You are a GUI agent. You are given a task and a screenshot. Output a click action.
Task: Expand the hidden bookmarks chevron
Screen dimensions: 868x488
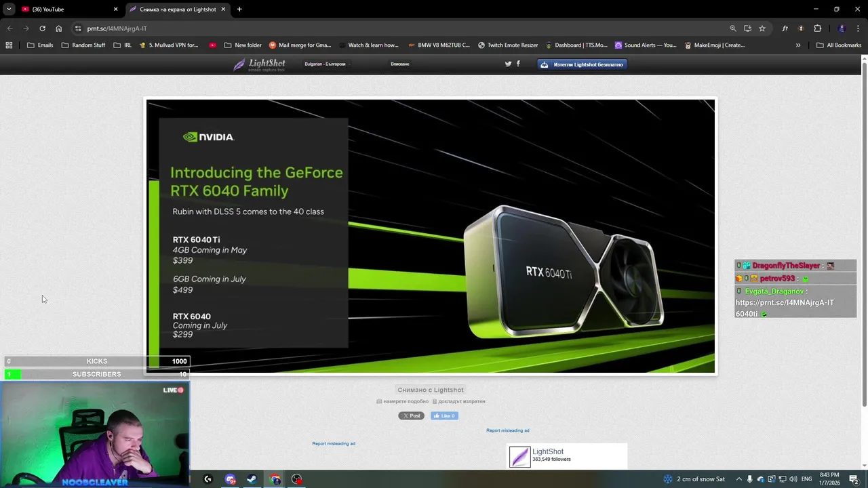(798, 45)
